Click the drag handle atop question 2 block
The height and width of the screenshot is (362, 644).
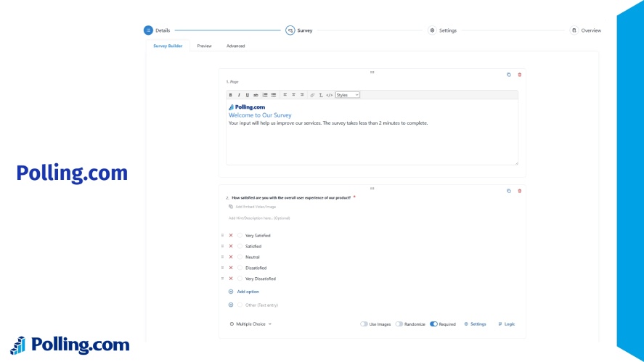point(372,189)
